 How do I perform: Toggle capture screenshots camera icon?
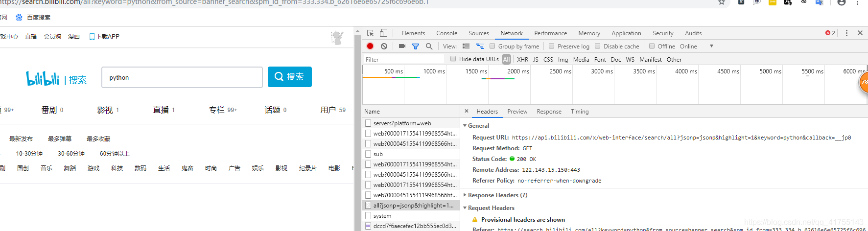402,46
